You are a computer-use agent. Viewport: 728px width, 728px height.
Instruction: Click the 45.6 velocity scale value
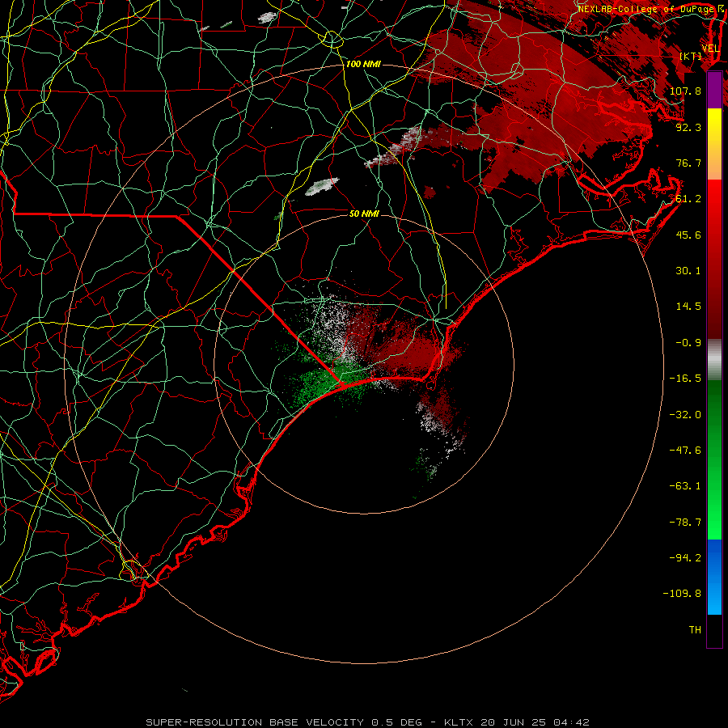pyautogui.click(x=688, y=235)
